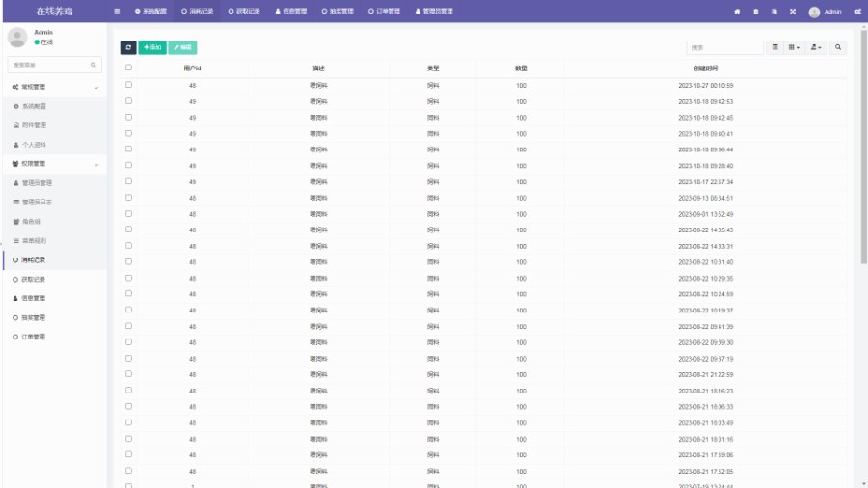Switch to the 获取记录 top tab

point(244,11)
